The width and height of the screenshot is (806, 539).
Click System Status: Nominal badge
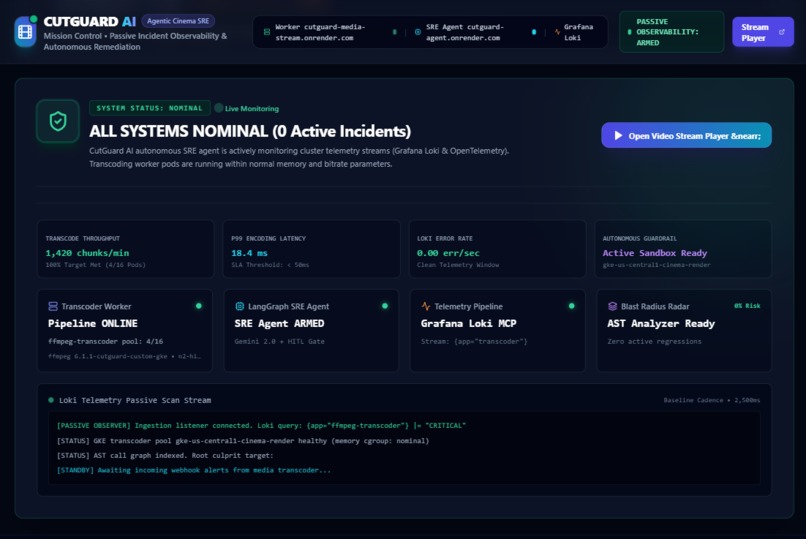[150, 108]
